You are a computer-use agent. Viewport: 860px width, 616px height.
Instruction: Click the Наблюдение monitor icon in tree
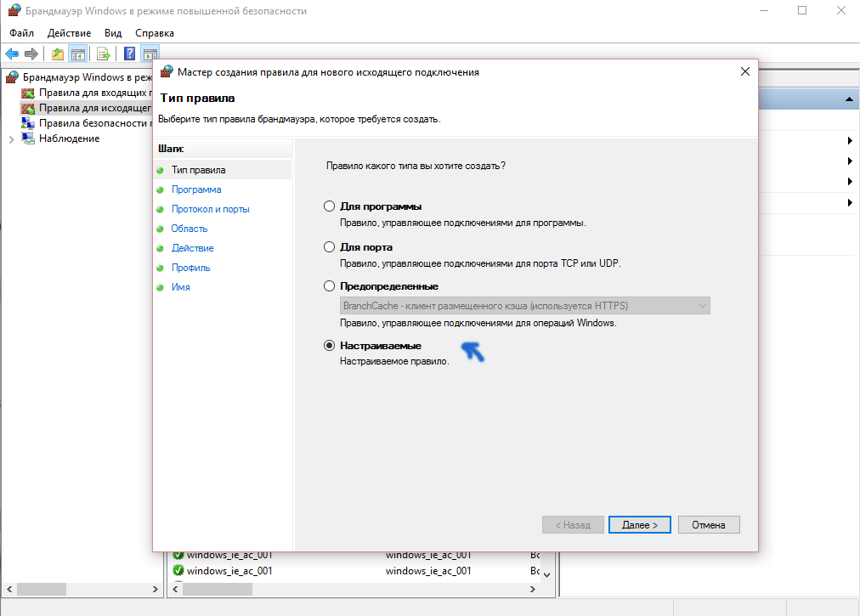coord(28,138)
